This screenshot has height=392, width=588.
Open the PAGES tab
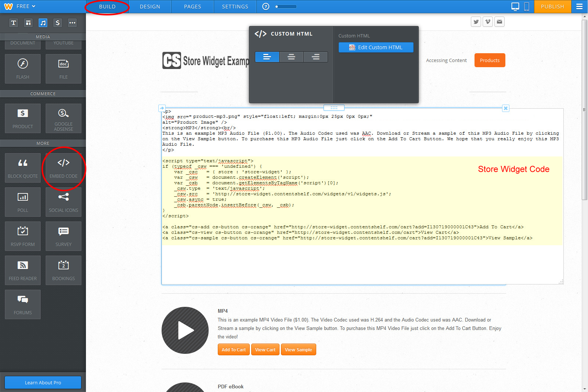coord(192,7)
